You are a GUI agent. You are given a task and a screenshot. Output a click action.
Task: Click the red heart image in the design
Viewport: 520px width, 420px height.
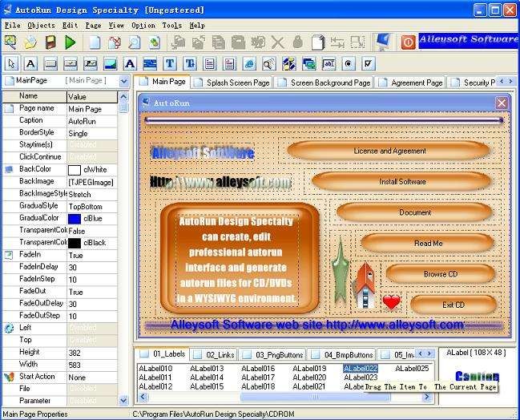pyautogui.click(x=391, y=302)
